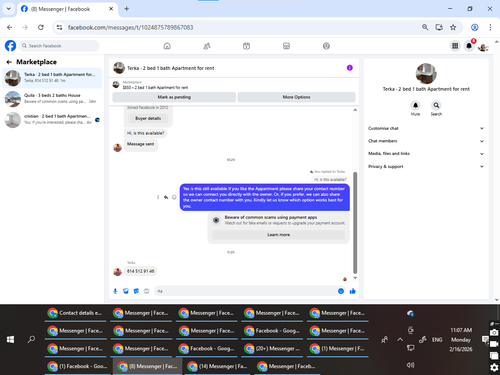
Task: Open account profile picture menu
Action: click(x=483, y=46)
